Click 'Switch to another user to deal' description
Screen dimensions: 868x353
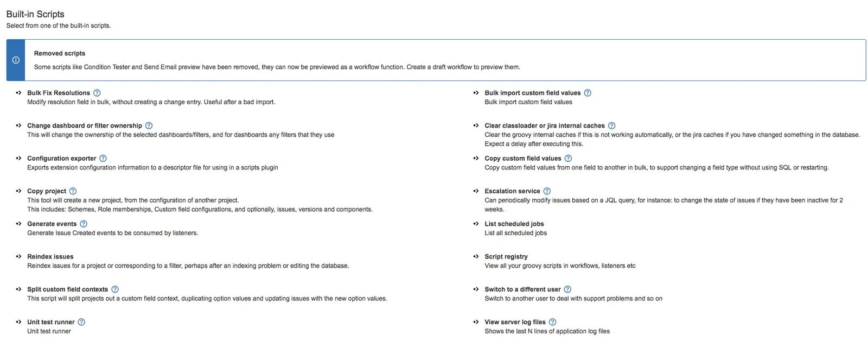pos(573,299)
